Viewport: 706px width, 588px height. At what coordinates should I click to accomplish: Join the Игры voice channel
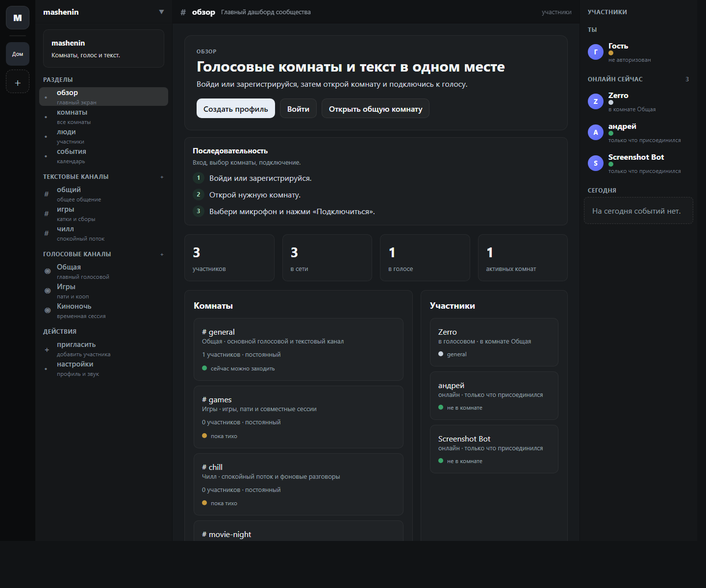(x=103, y=291)
